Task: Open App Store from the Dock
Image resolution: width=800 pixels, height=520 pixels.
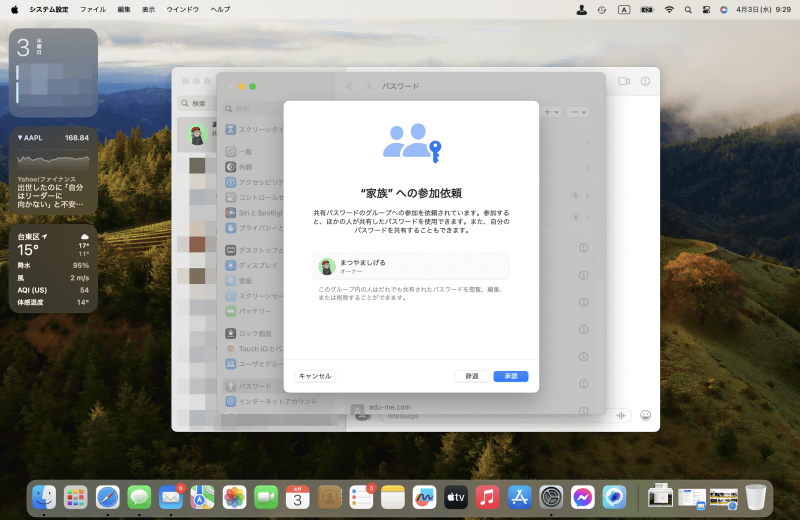Action: pos(519,497)
